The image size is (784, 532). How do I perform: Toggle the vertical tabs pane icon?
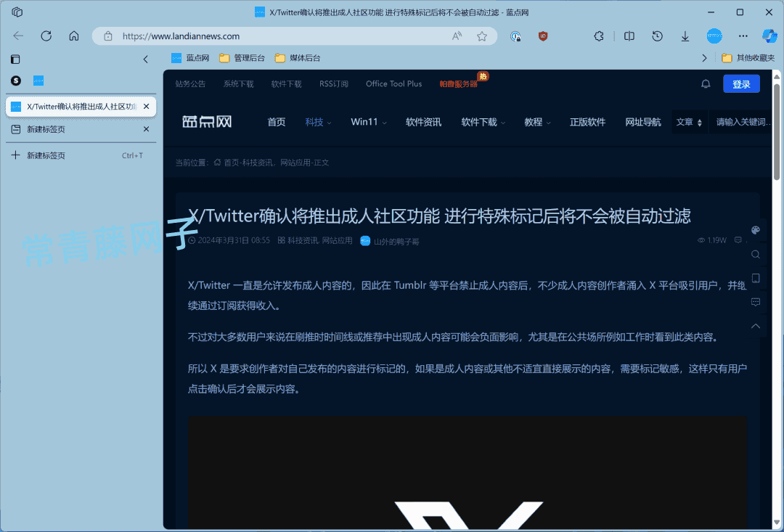coord(15,59)
